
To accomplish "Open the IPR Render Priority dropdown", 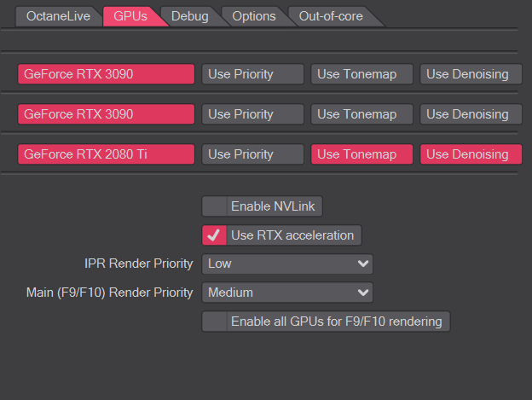I will 287,264.
